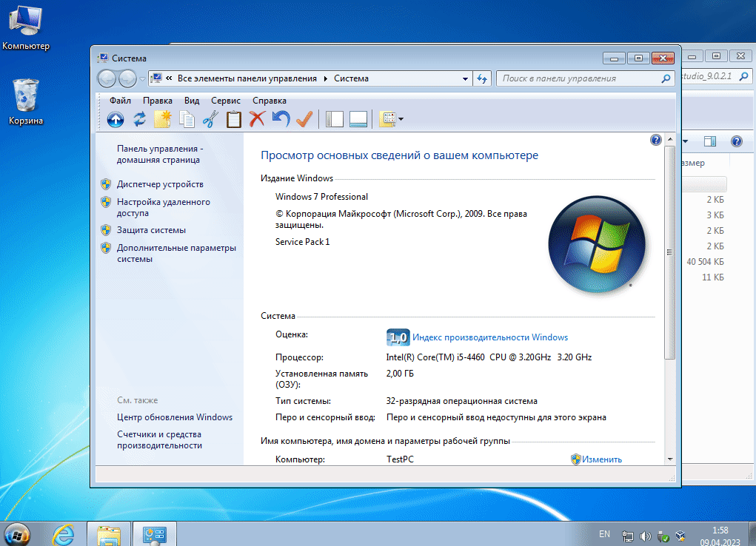The width and height of the screenshot is (756, 546).
Task: Click the Up one level toolbar icon
Action: [x=116, y=119]
